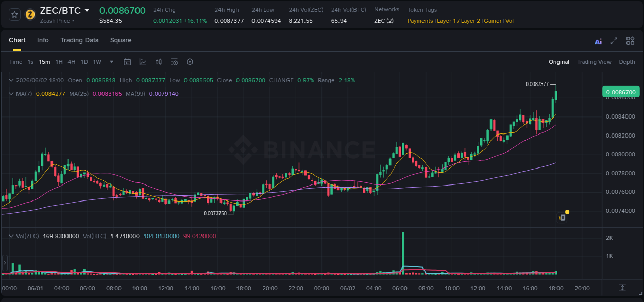Collapse the OHLC data row chevron
This screenshot has width=644, height=302.
coord(11,80)
